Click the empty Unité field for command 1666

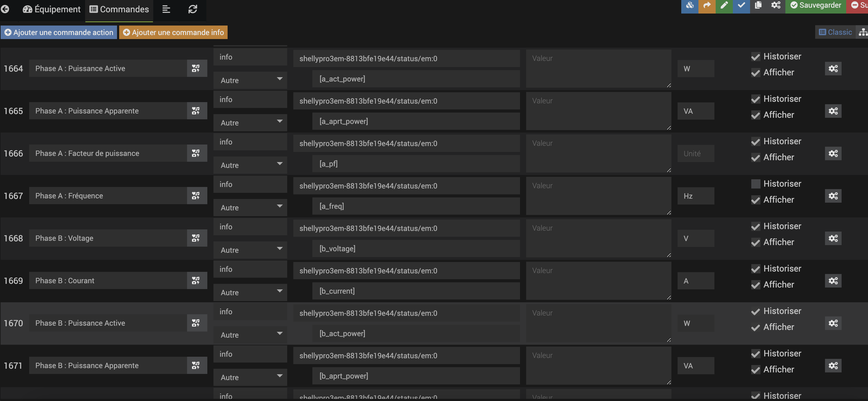click(696, 153)
